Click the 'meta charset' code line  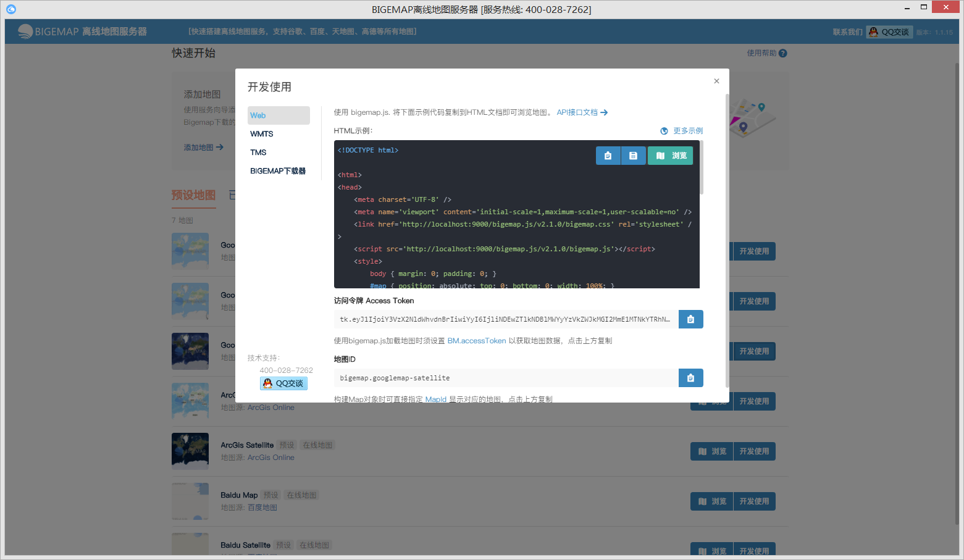[403, 199]
